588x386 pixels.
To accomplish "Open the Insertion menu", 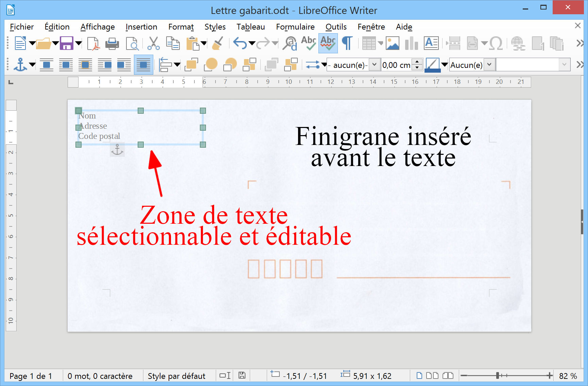I will 141,27.
